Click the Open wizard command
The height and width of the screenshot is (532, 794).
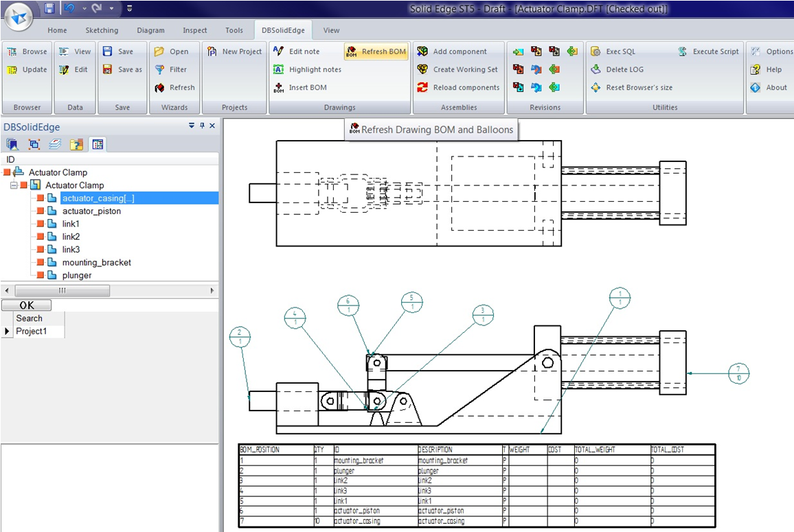coord(171,51)
